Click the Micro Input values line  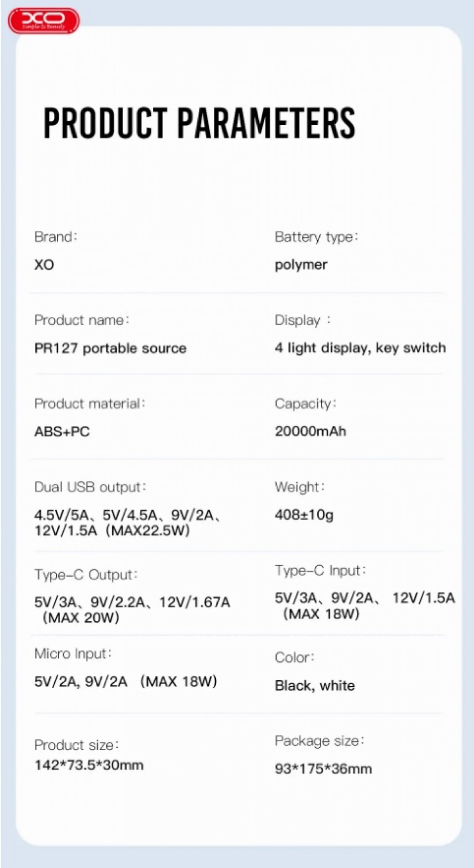[x=125, y=682]
